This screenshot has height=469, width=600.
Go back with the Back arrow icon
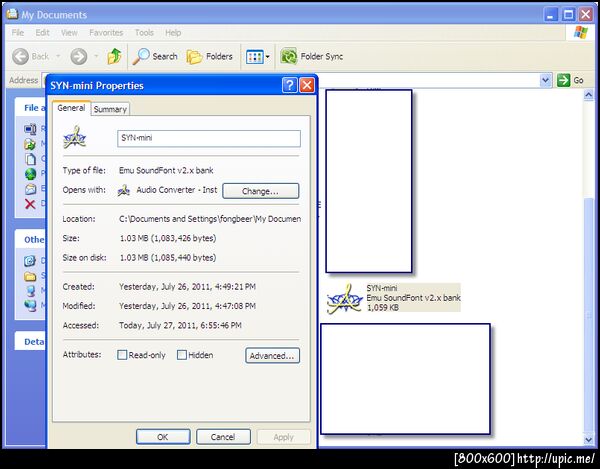[20, 57]
